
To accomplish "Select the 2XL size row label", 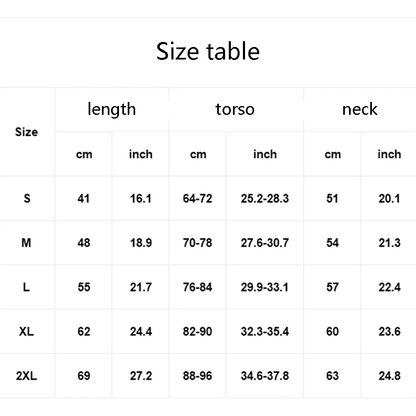I will tap(26, 376).
